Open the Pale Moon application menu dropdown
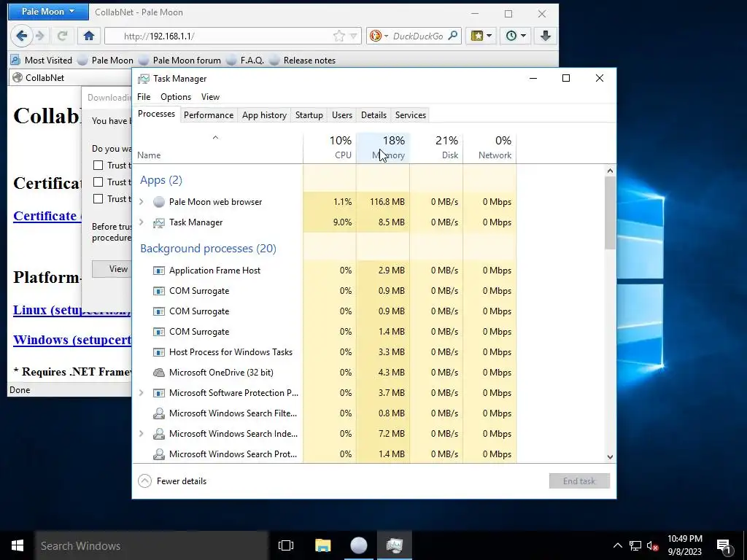Screen dimensions: 747x560 (48, 12)
